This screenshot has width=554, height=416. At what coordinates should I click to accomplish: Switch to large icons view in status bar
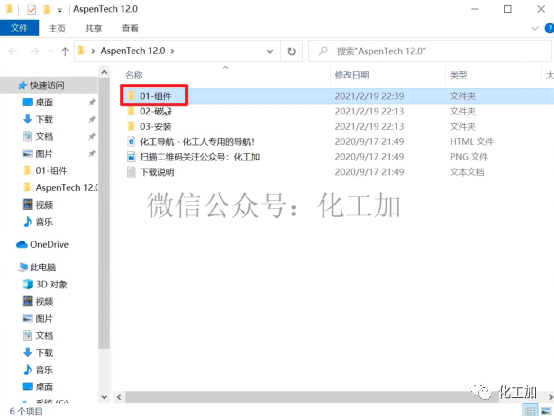point(546,410)
